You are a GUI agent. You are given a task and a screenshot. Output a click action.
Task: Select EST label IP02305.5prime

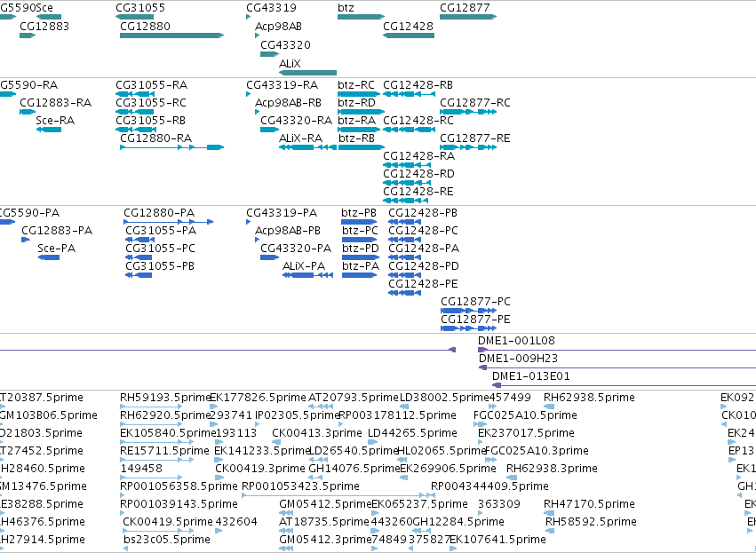click(298, 415)
